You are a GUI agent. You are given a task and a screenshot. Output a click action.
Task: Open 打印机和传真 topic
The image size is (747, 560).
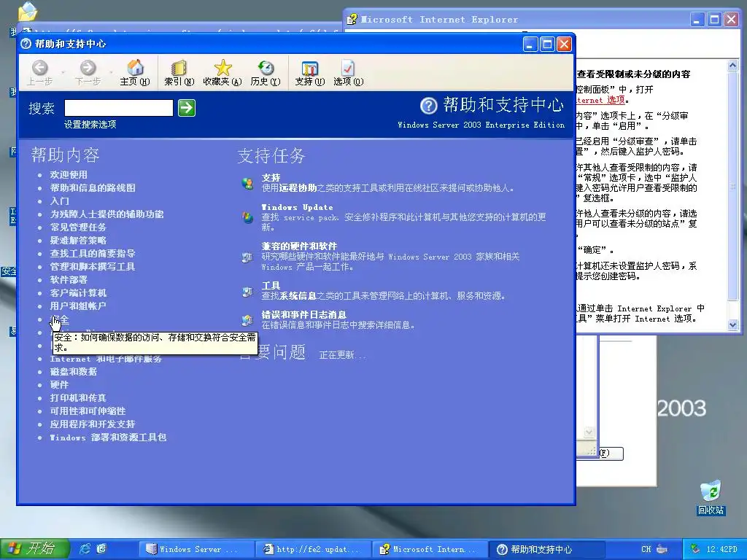pos(78,397)
